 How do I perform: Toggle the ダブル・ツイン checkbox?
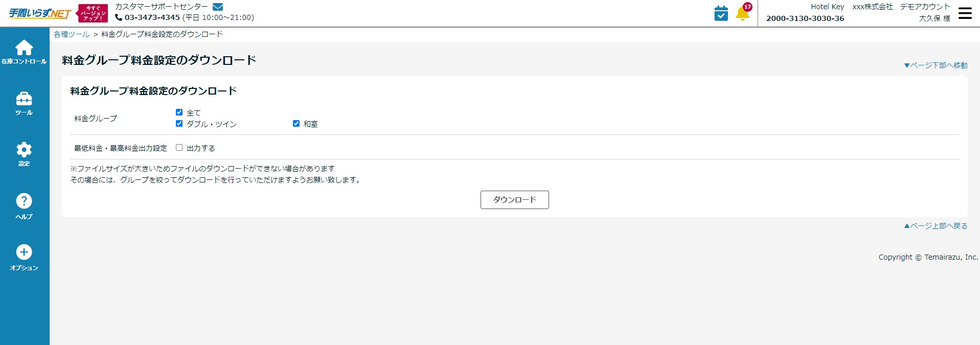[x=179, y=124]
